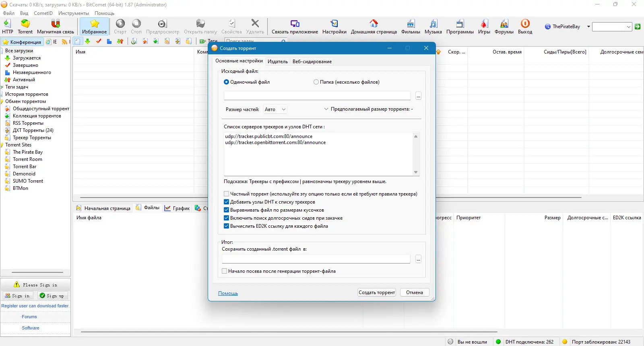
Task: Select The Pirate Bay in sidebar
Action: coord(27,152)
